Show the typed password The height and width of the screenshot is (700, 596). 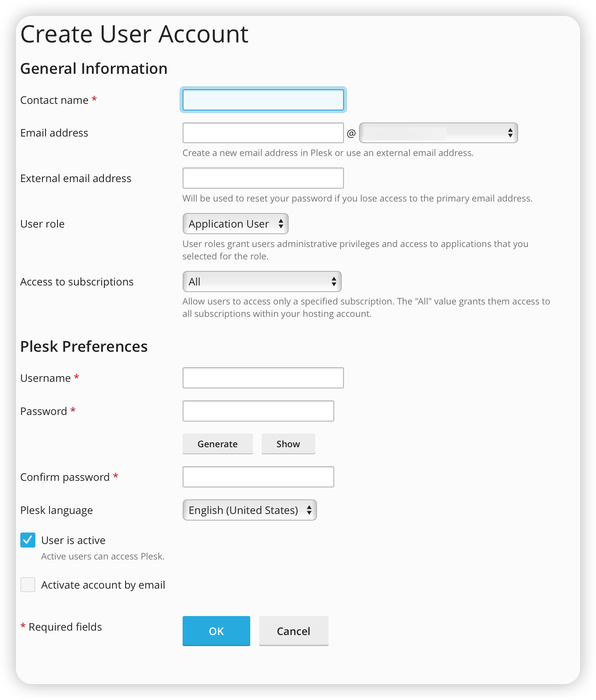pos(288,444)
